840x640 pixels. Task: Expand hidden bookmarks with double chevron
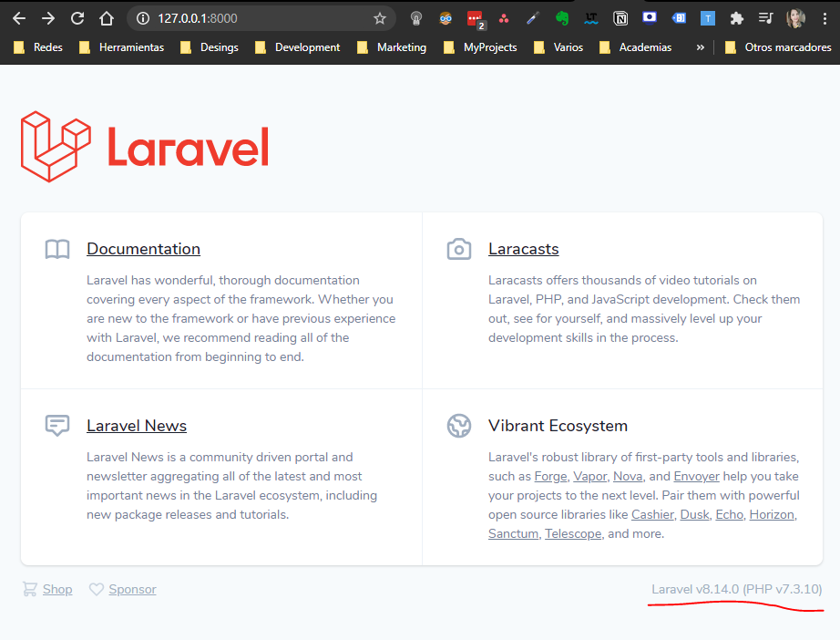tap(701, 47)
